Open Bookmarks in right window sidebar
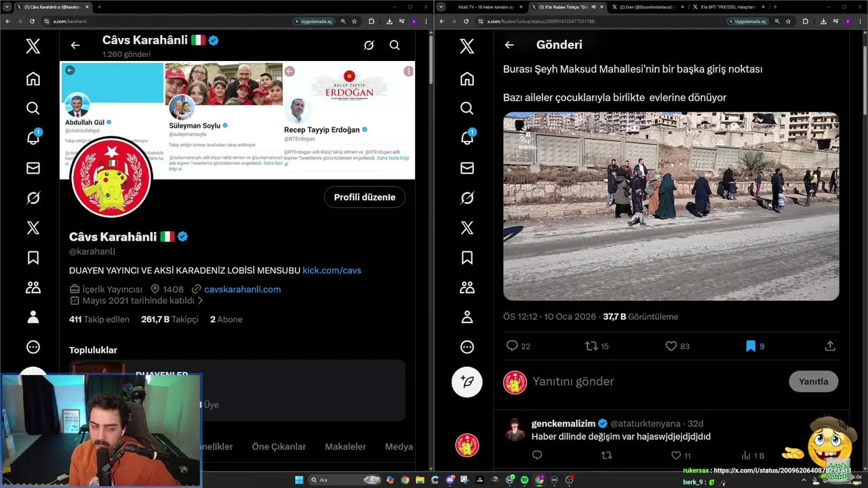The width and height of the screenshot is (868, 488). click(467, 258)
